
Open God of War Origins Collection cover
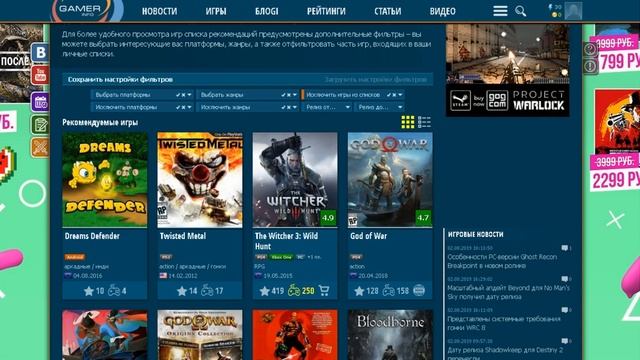(200, 335)
